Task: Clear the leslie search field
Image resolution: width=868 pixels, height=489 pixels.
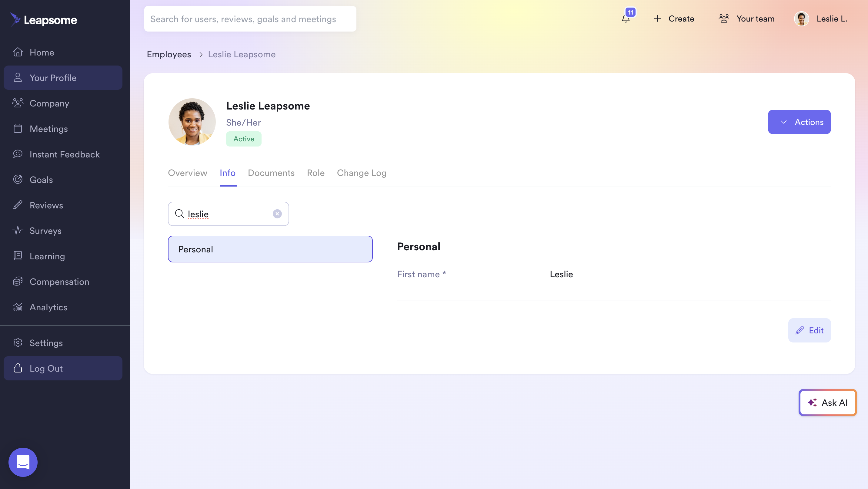Action: click(x=277, y=214)
